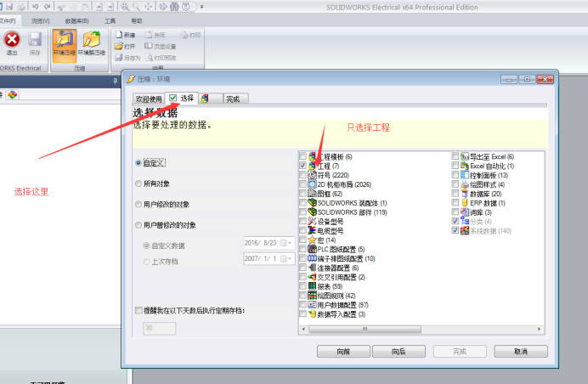Click the 关闭 close document icon in ribbon
Image resolution: width=588 pixels, height=384 pixels.
click(149, 35)
